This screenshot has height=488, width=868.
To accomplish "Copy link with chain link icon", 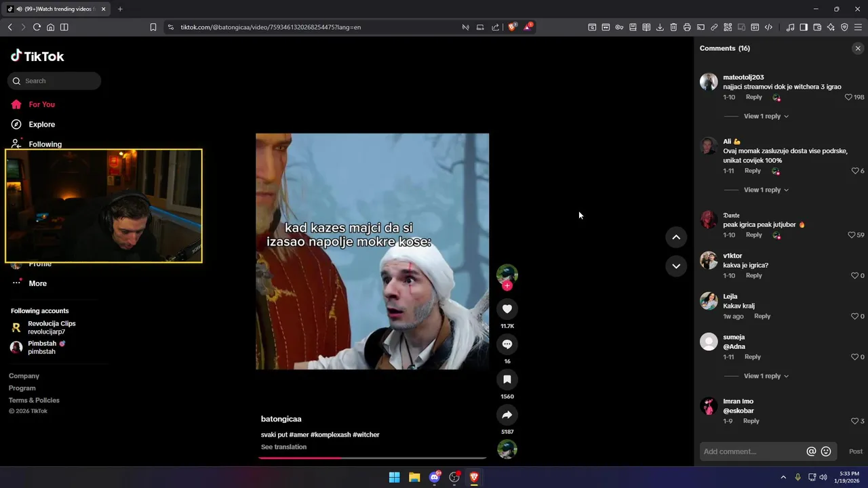I will pyautogui.click(x=714, y=27).
